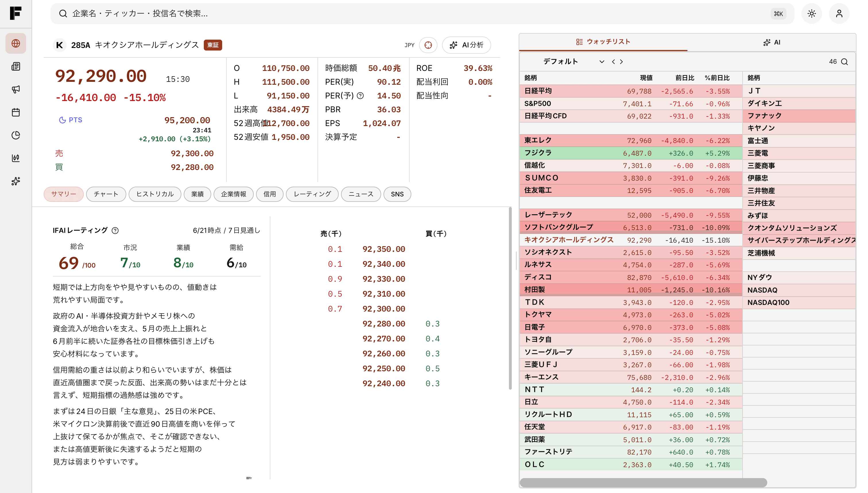This screenshot has width=868, height=493.
Task: Click the search magnifier icon in search bar
Action: 63,13
